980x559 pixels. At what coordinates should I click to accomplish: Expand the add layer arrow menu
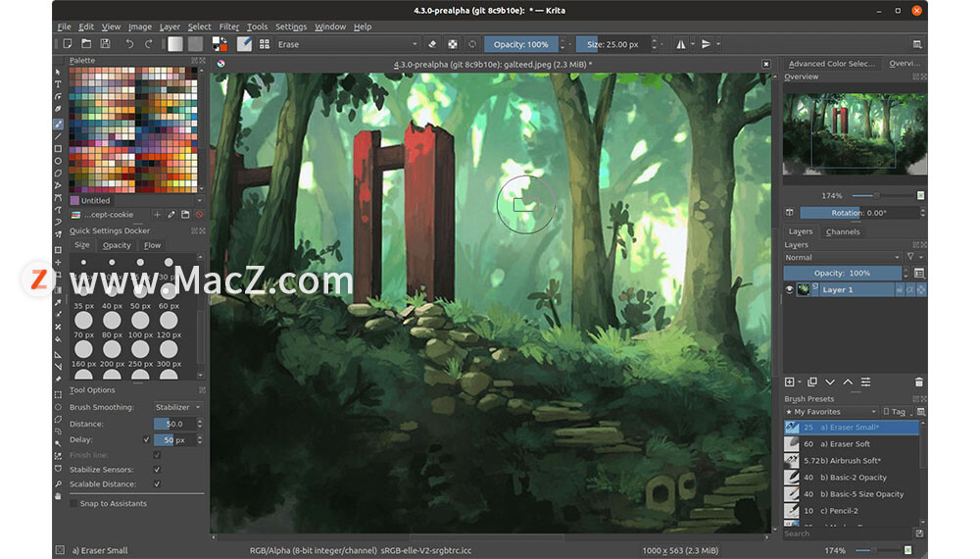(800, 382)
